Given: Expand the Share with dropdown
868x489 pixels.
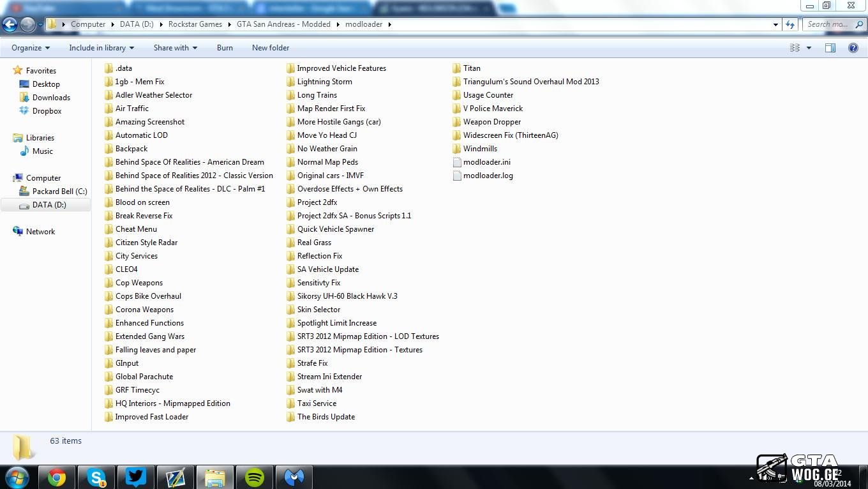Looking at the screenshot, I should click(175, 48).
